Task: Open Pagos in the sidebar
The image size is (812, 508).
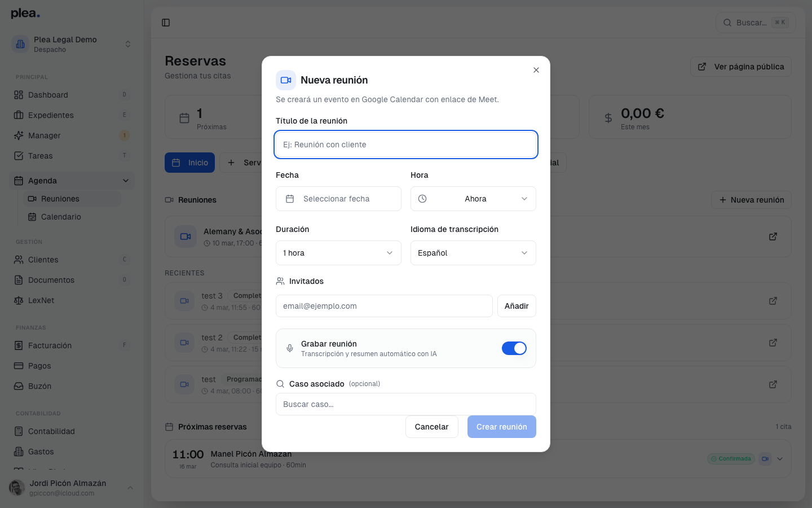Action: [x=72, y=366]
